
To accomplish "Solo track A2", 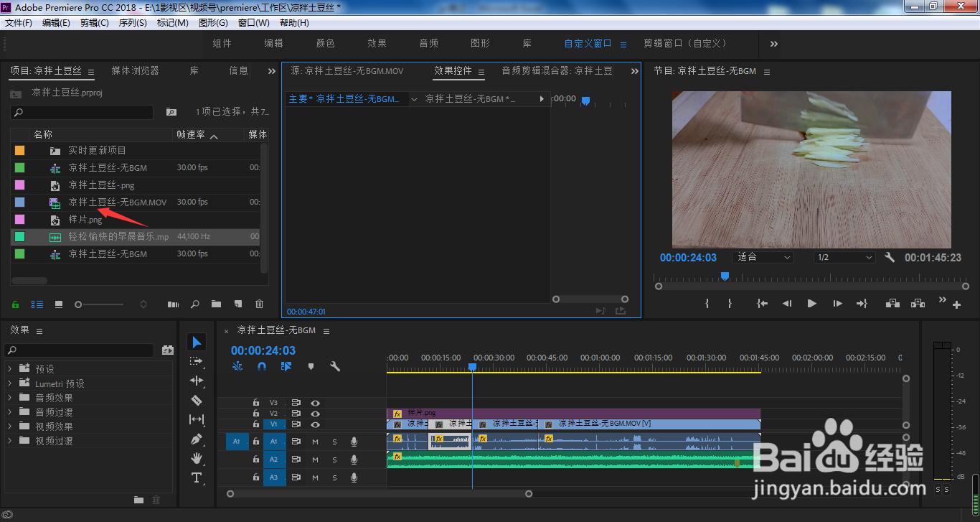I will [334, 460].
